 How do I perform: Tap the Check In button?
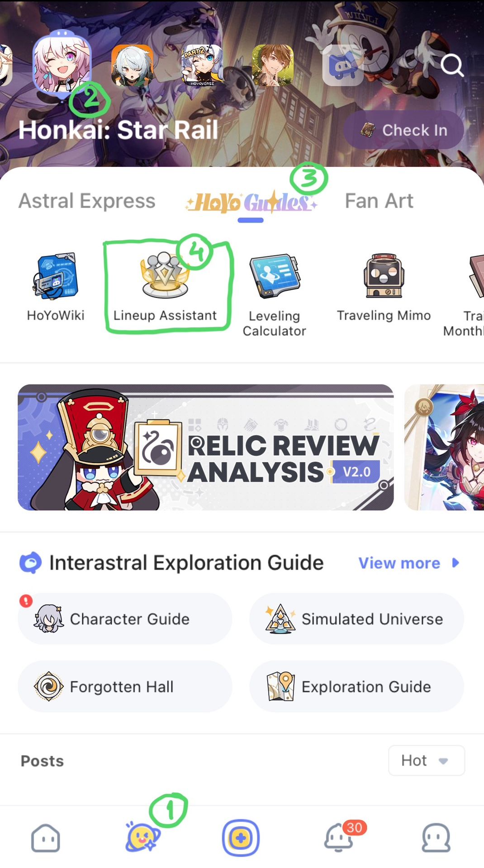click(403, 130)
